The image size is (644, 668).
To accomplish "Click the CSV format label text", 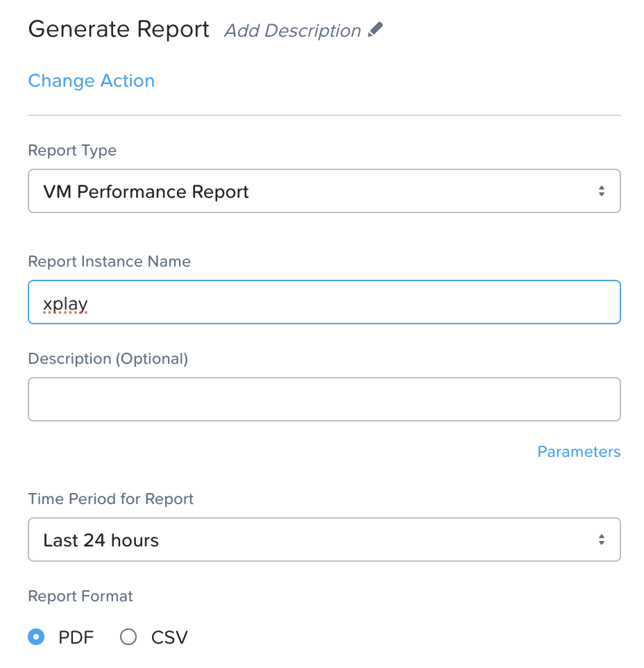I will [169, 637].
